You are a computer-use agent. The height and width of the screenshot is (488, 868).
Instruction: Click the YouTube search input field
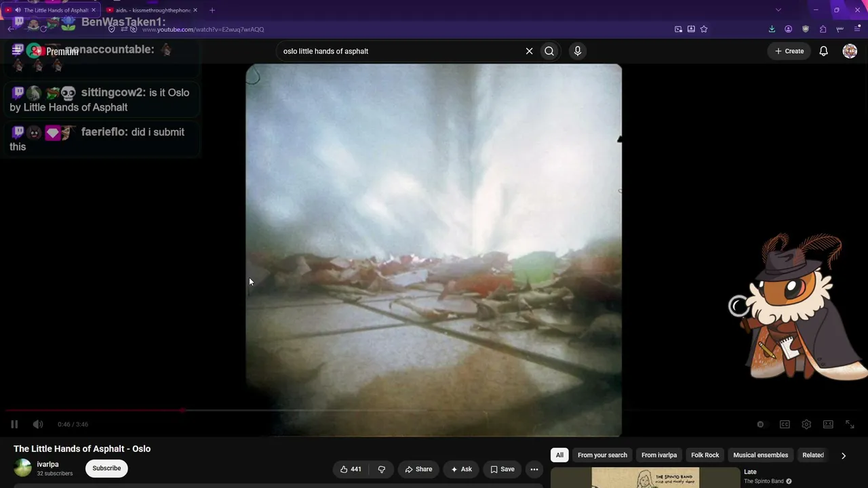[400, 51]
